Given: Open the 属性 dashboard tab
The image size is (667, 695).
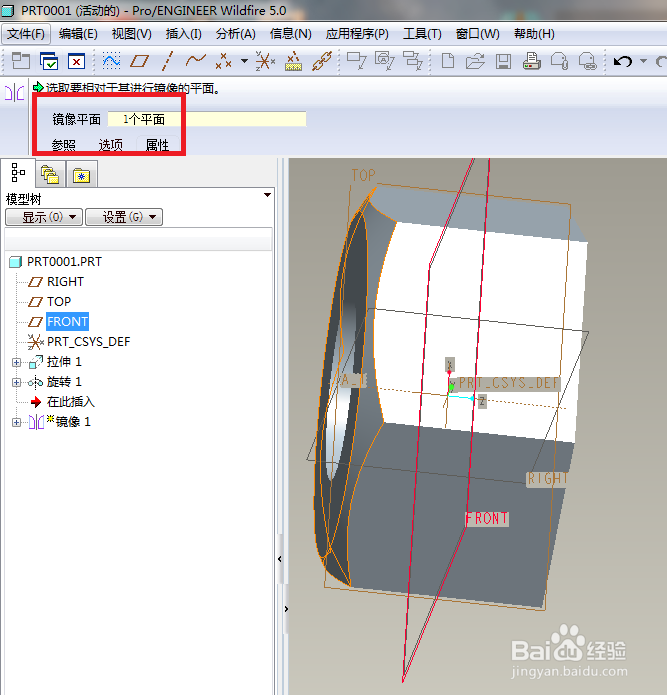Looking at the screenshot, I should click(157, 145).
